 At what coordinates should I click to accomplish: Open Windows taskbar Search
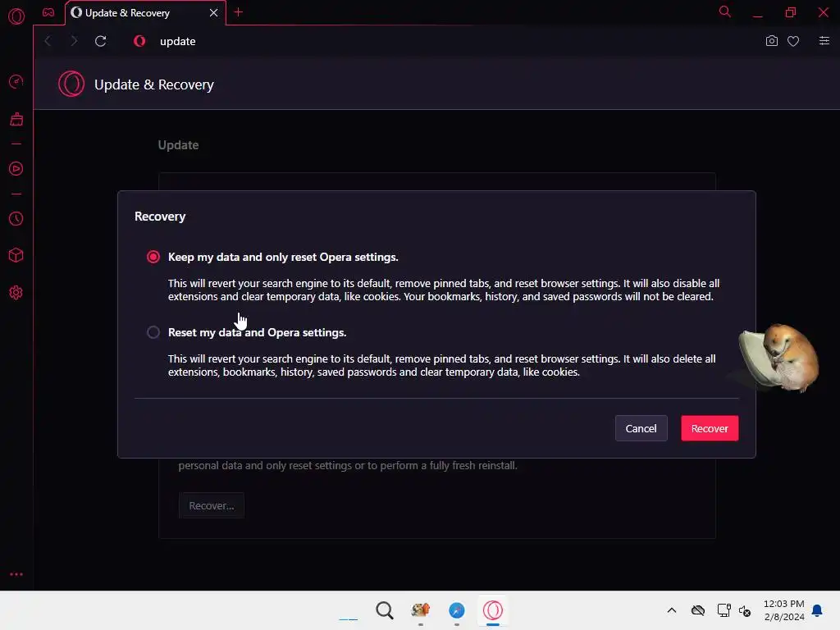385,610
